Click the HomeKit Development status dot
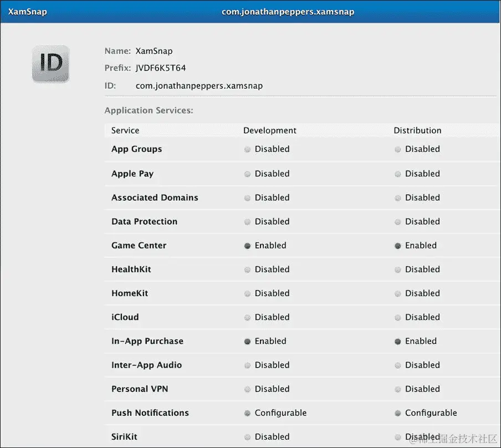501x448 pixels. pos(247,293)
